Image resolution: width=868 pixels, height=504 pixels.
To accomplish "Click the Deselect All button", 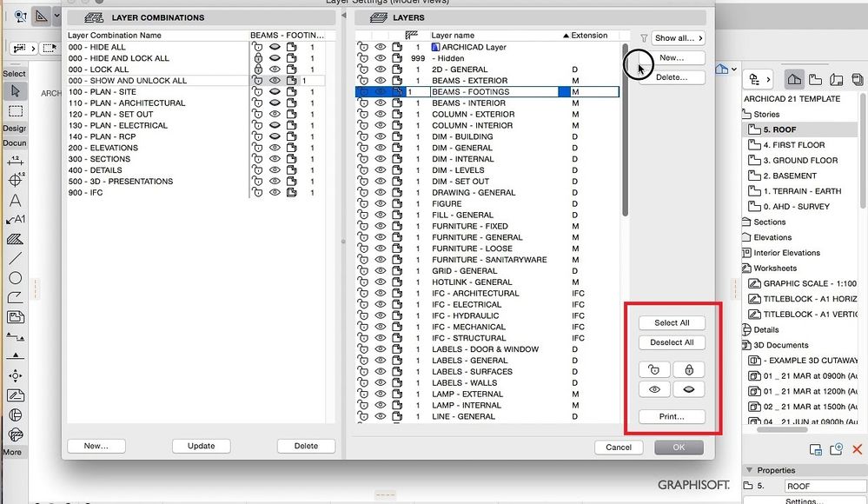I will (x=672, y=342).
